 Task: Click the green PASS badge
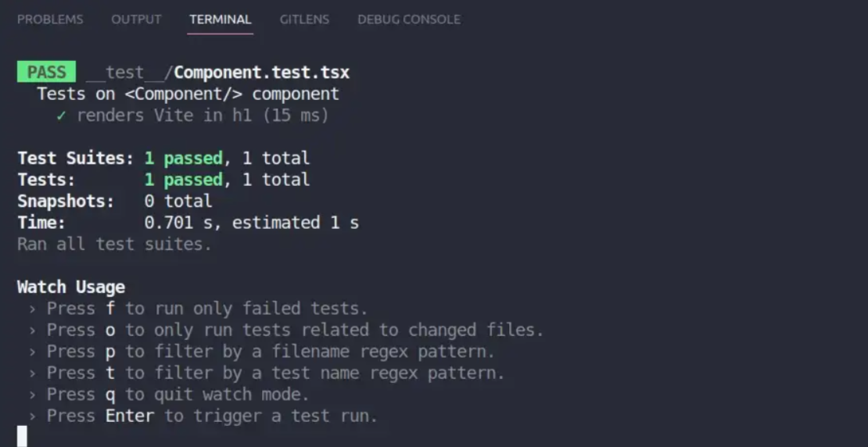click(x=46, y=73)
